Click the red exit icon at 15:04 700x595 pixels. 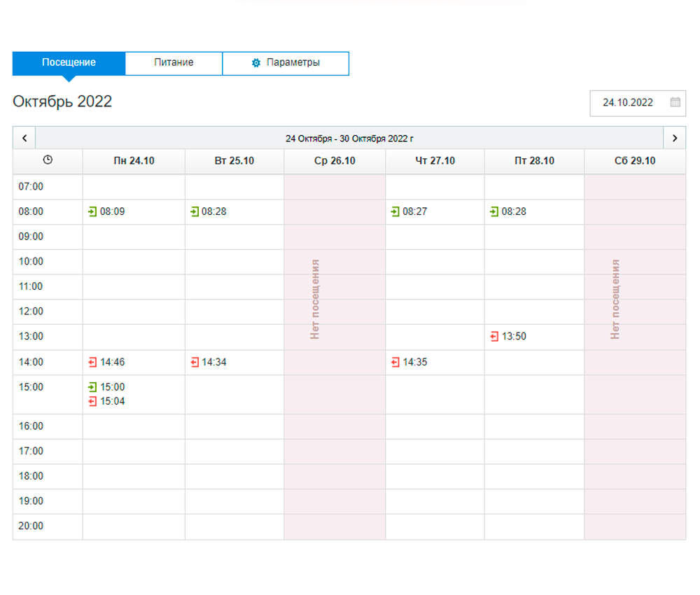[92, 401]
